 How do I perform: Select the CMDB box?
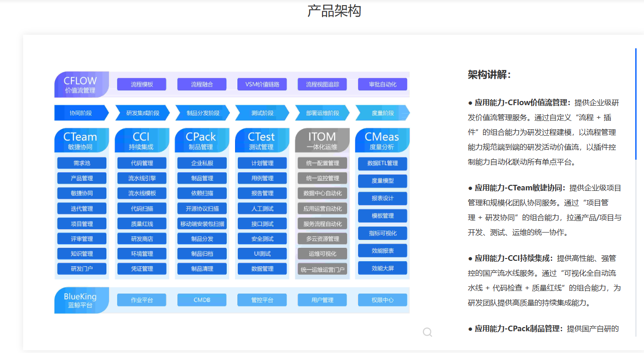202,300
